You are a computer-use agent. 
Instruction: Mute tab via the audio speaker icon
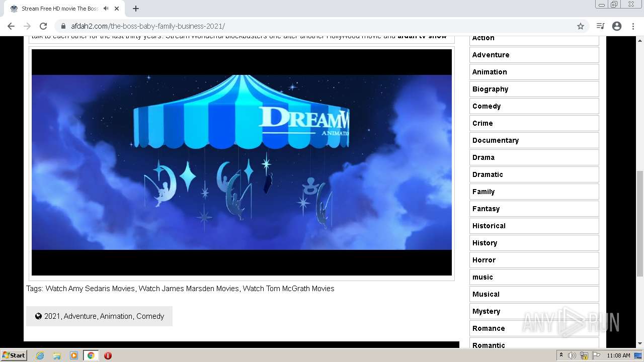pyautogui.click(x=106, y=9)
